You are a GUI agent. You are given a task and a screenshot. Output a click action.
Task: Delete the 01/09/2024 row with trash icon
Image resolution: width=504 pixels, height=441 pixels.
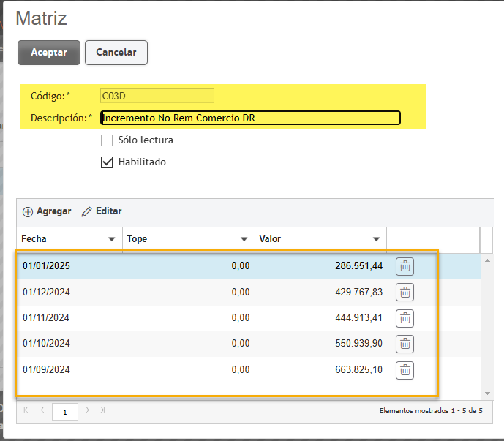405,370
